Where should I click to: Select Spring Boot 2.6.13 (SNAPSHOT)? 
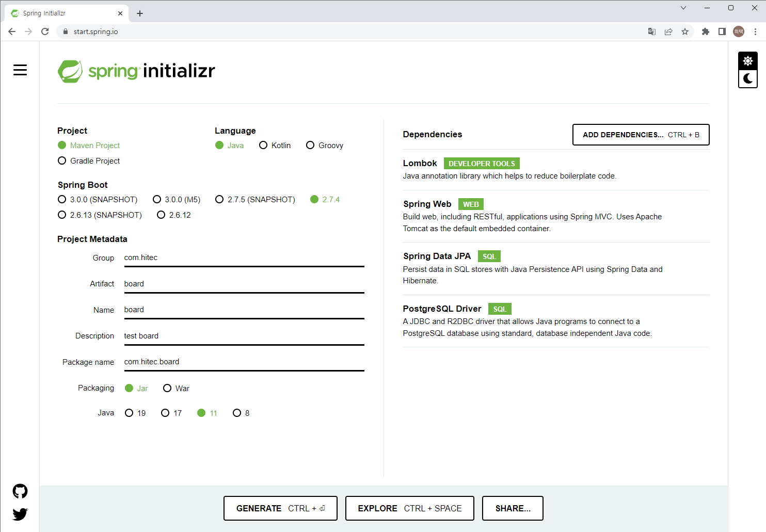click(100, 215)
